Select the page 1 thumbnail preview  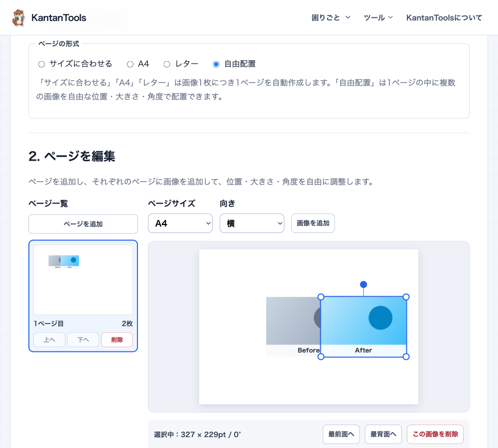(83, 280)
